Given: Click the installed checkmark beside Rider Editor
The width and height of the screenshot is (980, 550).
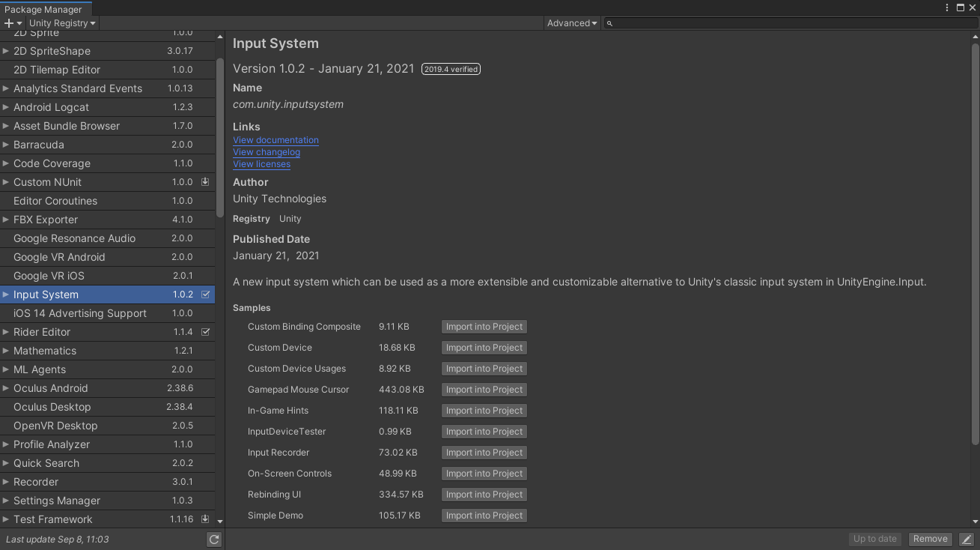Looking at the screenshot, I should tap(205, 332).
